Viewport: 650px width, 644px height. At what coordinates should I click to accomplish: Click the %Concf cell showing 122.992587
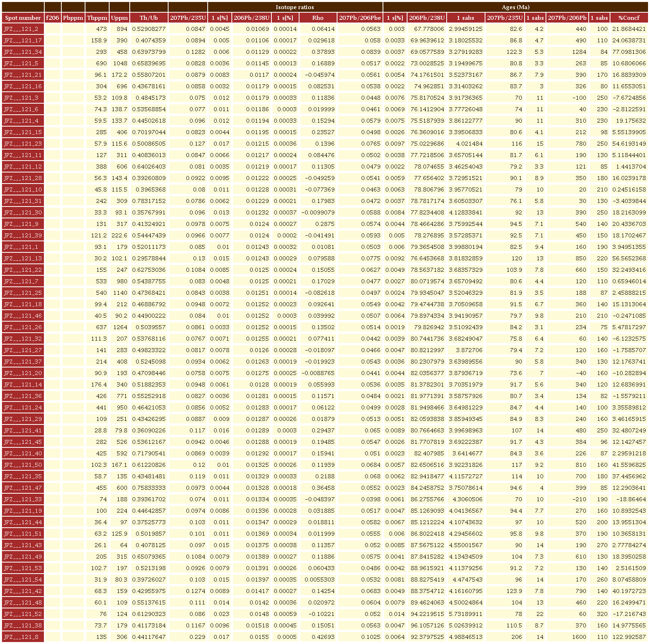629,637
